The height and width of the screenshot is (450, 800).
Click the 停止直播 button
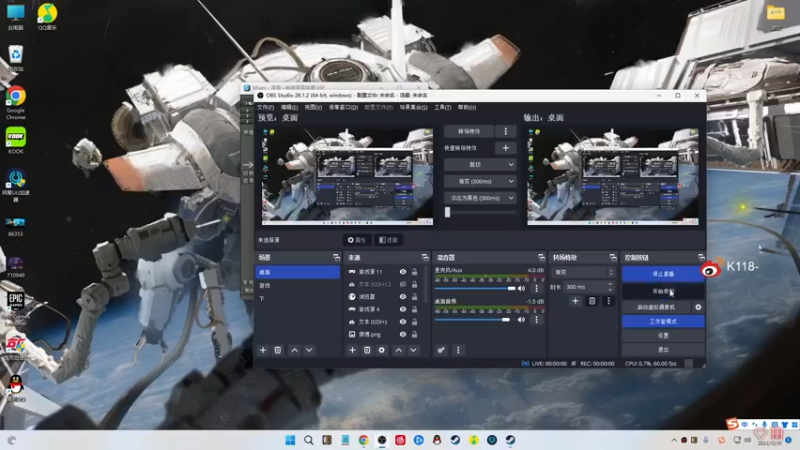tap(663, 274)
